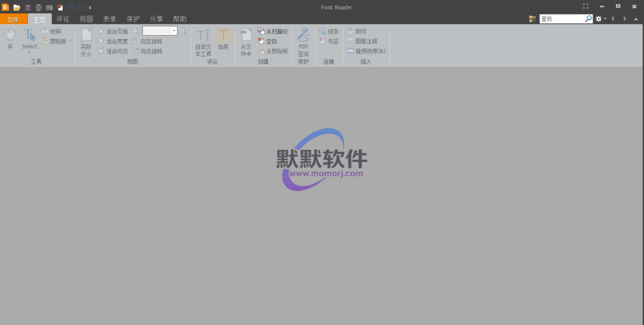
Task: Click the zoom out magnifier icon
Action: 136,31
